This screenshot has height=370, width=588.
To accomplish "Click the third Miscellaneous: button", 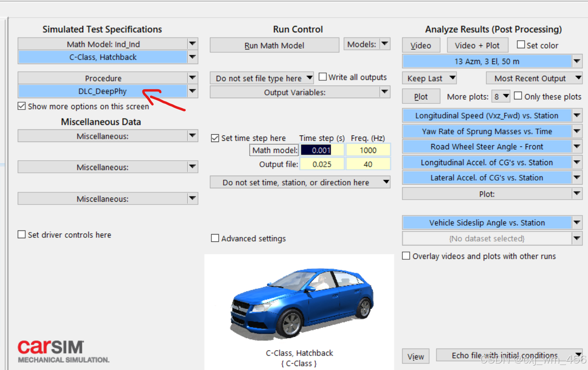I will (x=103, y=198).
